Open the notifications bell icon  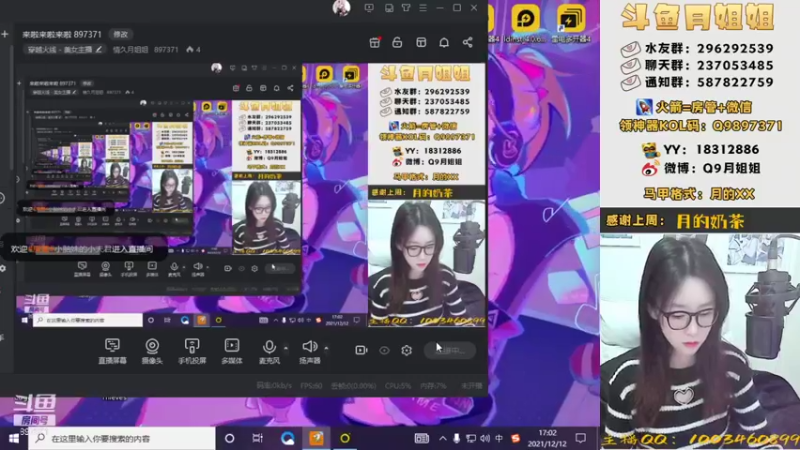(444, 42)
